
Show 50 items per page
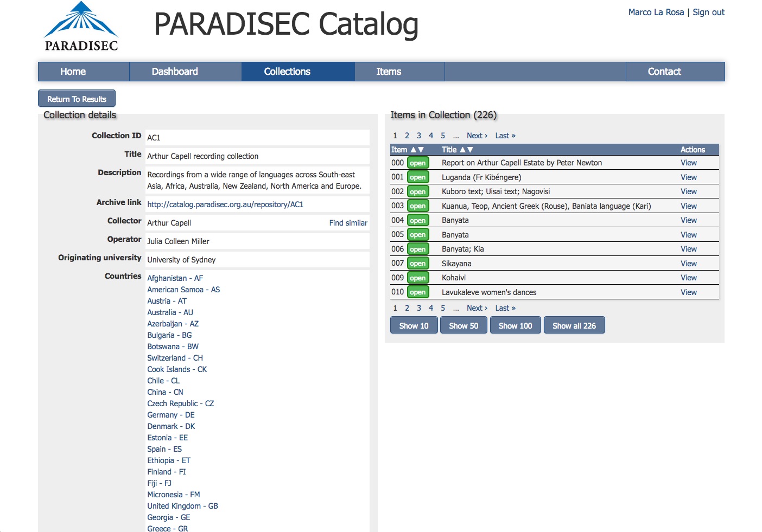point(463,325)
